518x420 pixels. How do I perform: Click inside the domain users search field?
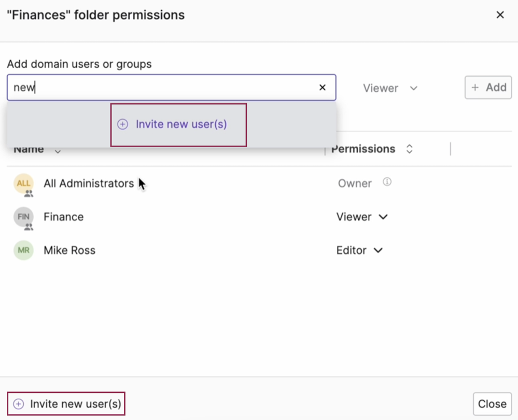pyautogui.click(x=156, y=87)
